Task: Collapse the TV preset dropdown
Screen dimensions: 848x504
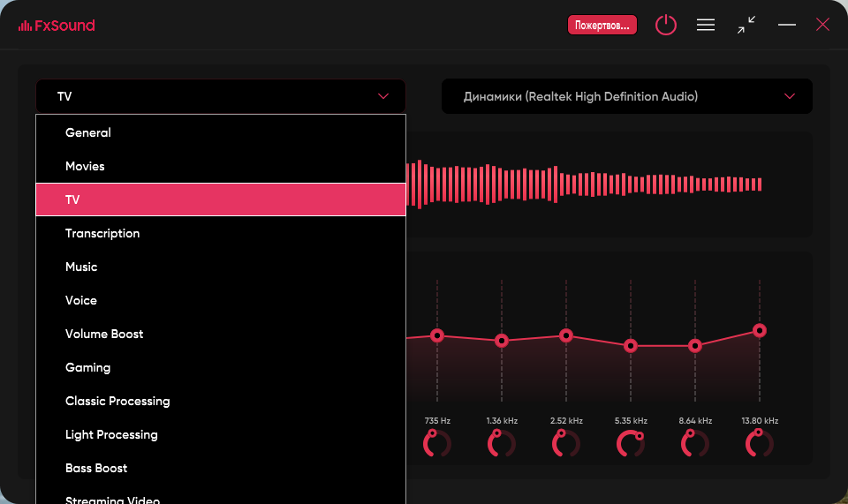Action: point(221,96)
